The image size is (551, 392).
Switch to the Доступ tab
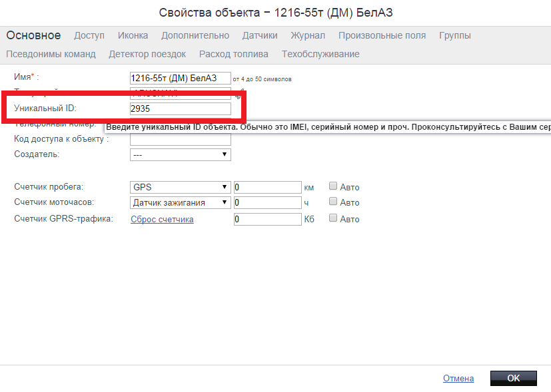point(89,35)
